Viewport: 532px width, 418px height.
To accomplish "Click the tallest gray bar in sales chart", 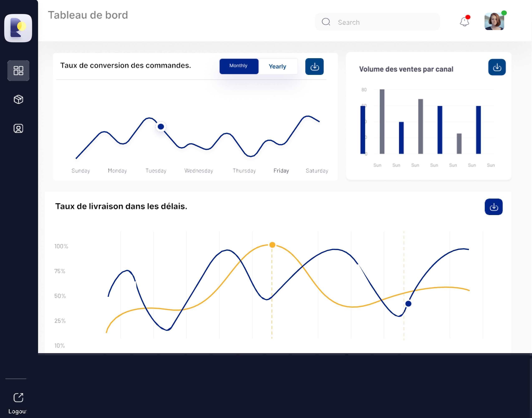I will pyautogui.click(x=382, y=121).
